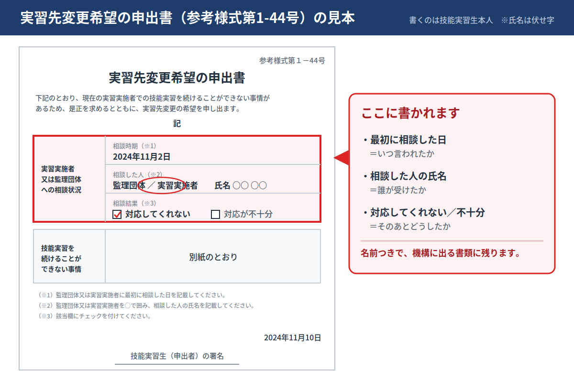The width and height of the screenshot is (574, 392).
Task: Click the sub-note =誰が受けたか
Action: pyautogui.click(x=398, y=190)
